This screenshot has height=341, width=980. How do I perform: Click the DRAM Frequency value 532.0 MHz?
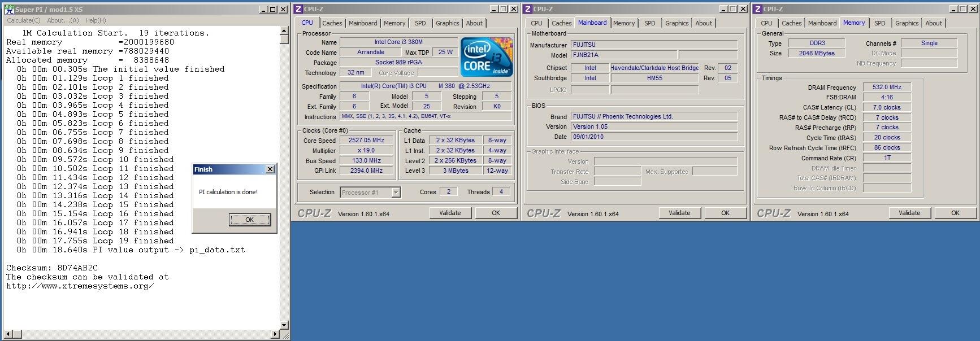click(887, 88)
